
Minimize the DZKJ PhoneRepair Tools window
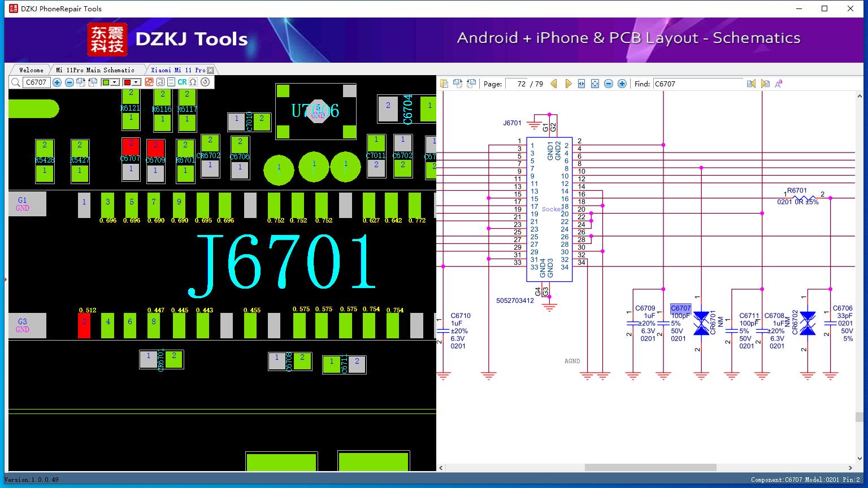click(800, 8)
